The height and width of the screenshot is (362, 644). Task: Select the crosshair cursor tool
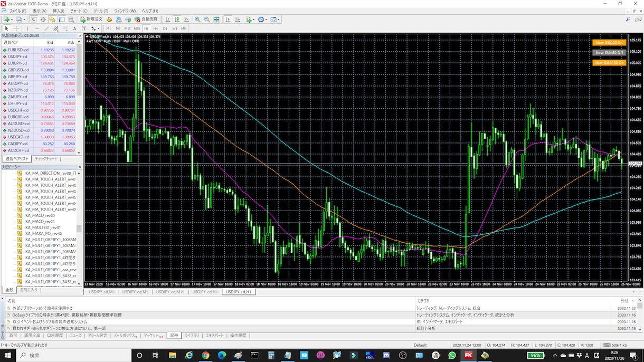[x=16, y=28]
